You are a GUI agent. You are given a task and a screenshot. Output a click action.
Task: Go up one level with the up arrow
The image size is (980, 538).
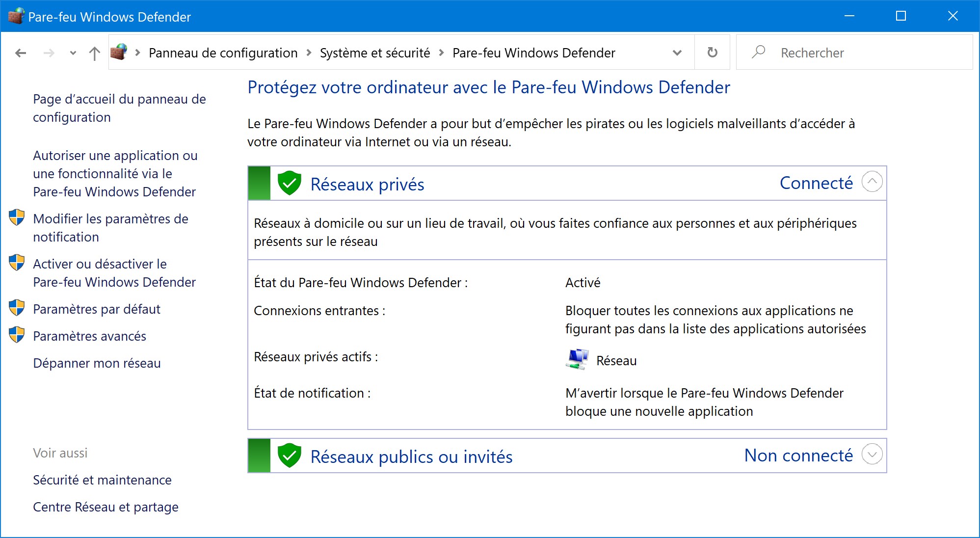95,53
